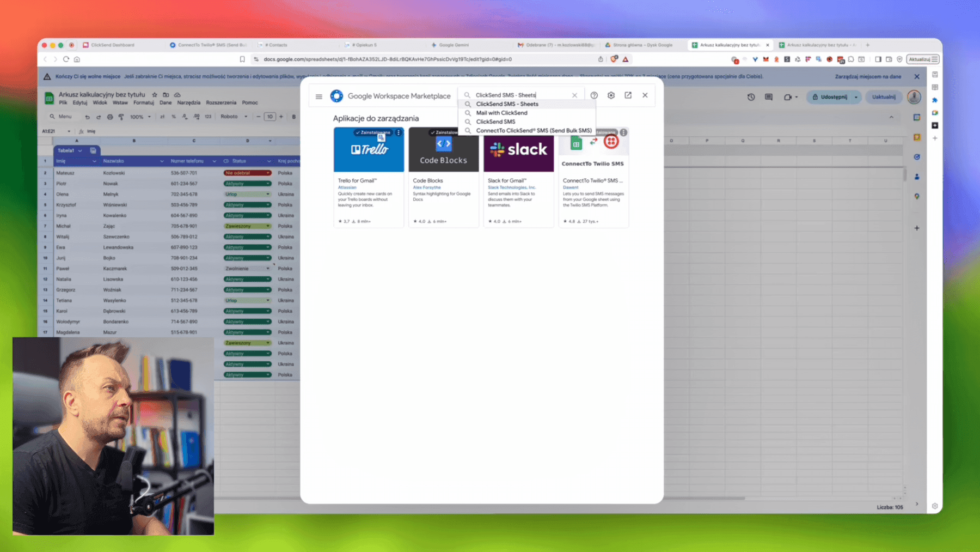This screenshot has height=552, width=980.
Task: Switch to the ClickSend Dashboard tab
Action: 112,45
